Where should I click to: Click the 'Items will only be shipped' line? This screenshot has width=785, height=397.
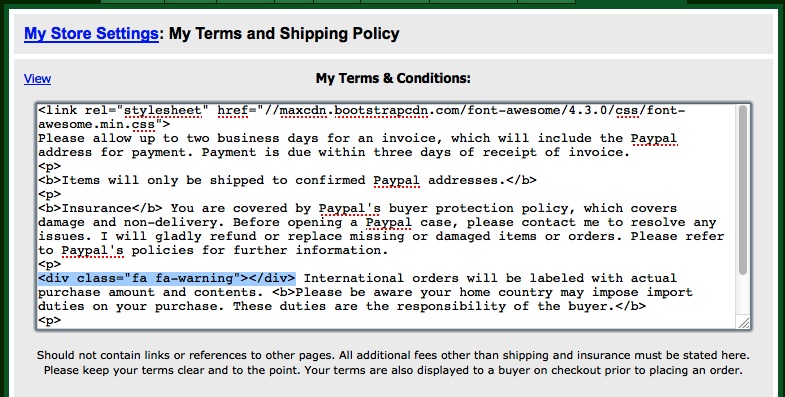pos(287,181)
